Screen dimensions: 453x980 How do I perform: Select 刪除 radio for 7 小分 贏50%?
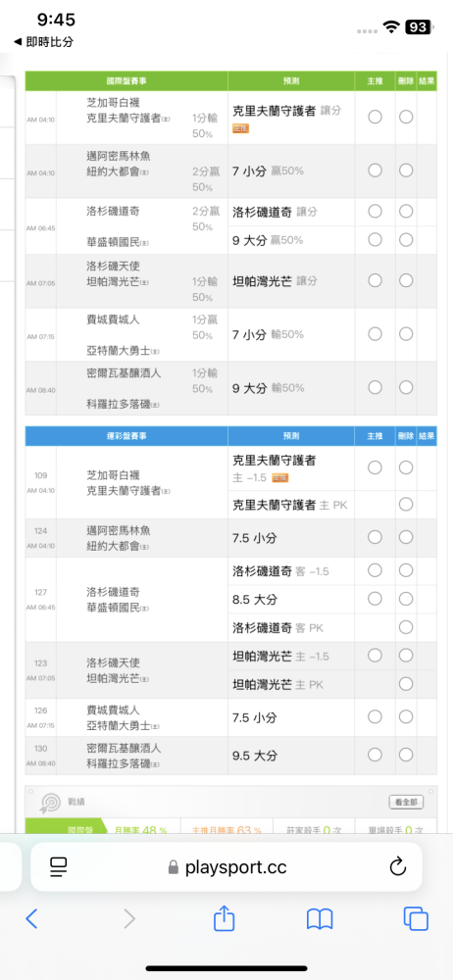pyautogui.click(x=406, y=170)
